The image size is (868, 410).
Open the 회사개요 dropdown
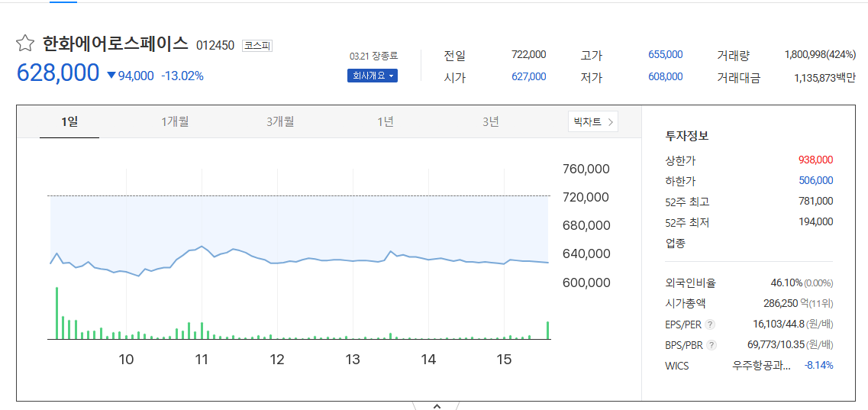point(373,76)
